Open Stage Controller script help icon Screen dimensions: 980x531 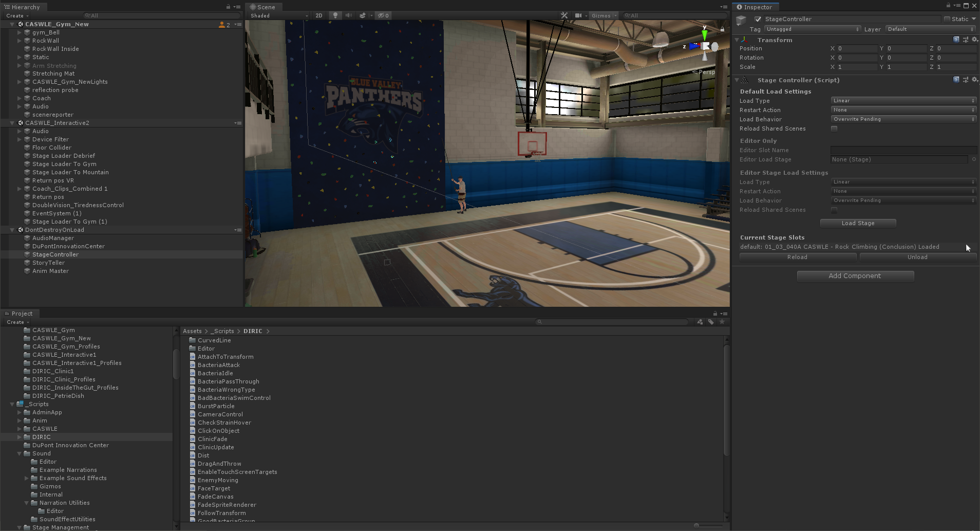point(956,80)
